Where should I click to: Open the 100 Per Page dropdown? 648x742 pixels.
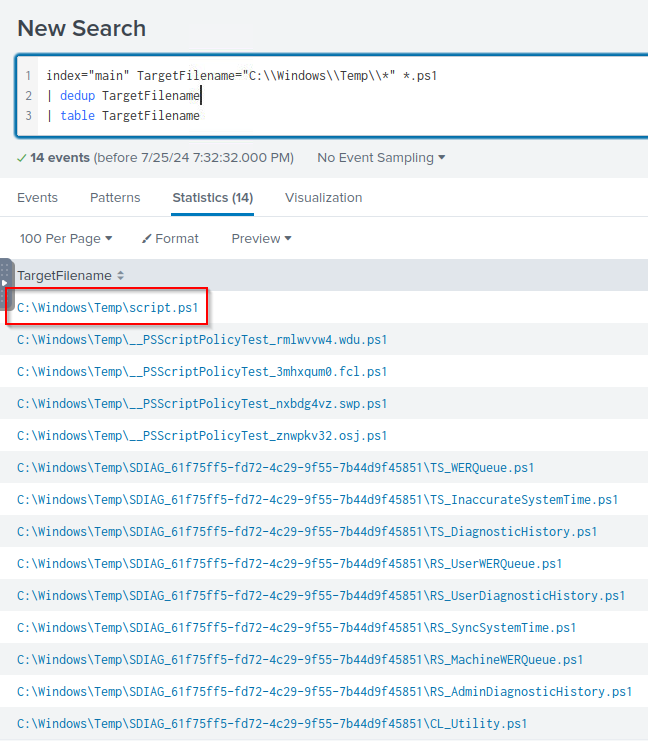[66, 239]
